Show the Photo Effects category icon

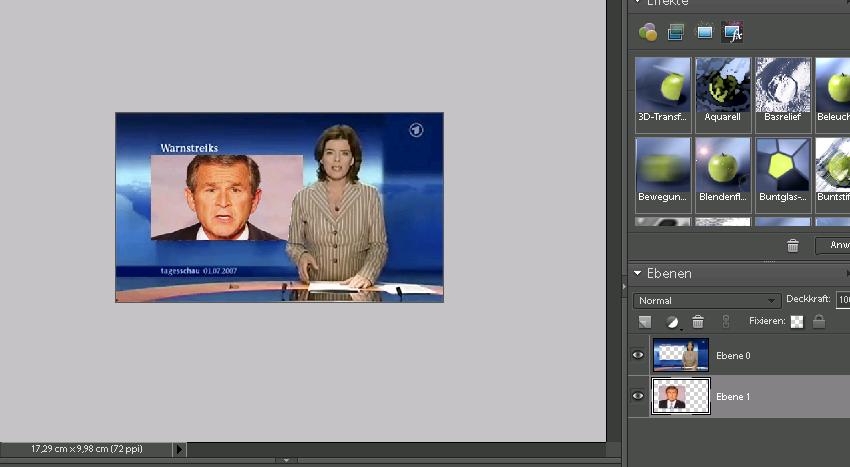[x=704, y=33]
